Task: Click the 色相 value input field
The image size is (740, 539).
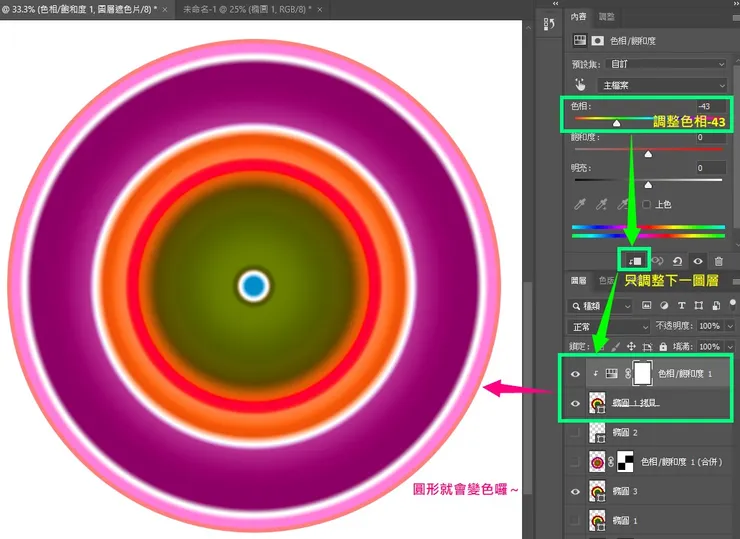Action: [710, 106]
